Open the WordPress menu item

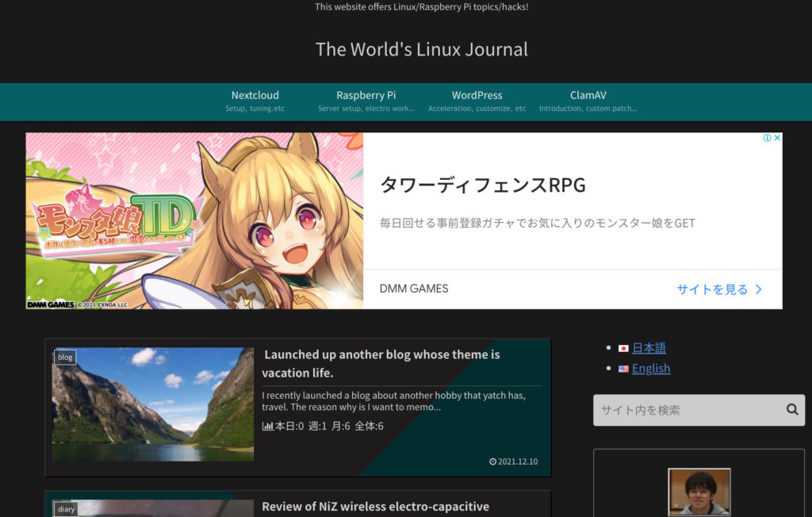(x=477, y=101)
